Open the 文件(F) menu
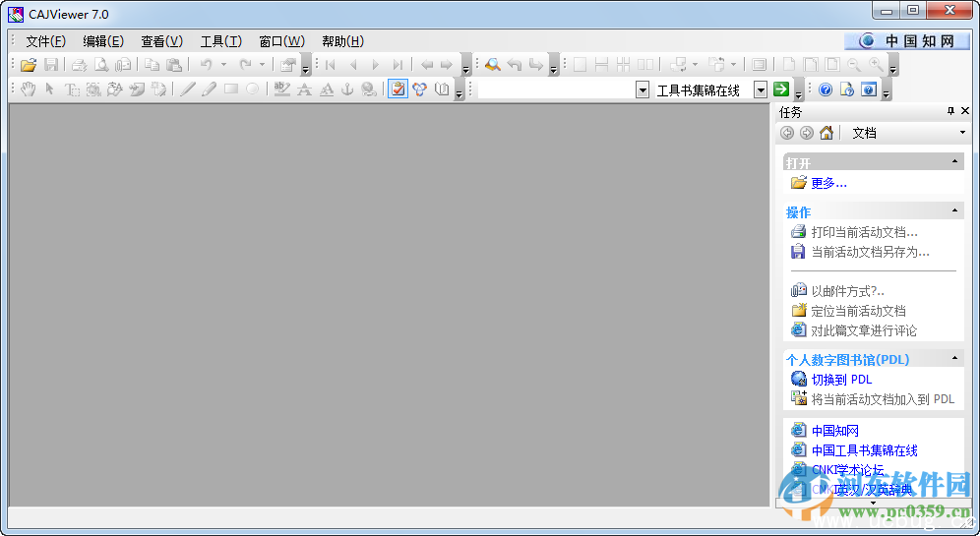The width and height of the screenshot is (980, 536). pos(45,41)
